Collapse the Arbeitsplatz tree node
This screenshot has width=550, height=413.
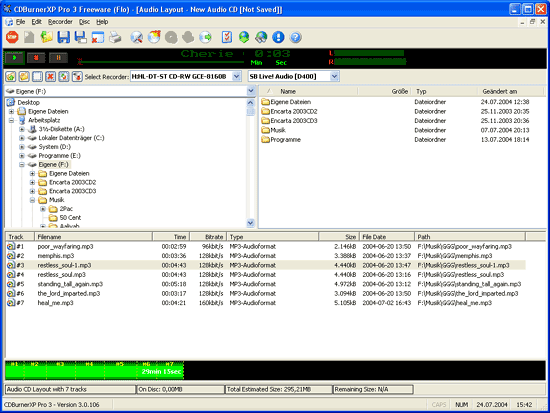pos(12,120)
